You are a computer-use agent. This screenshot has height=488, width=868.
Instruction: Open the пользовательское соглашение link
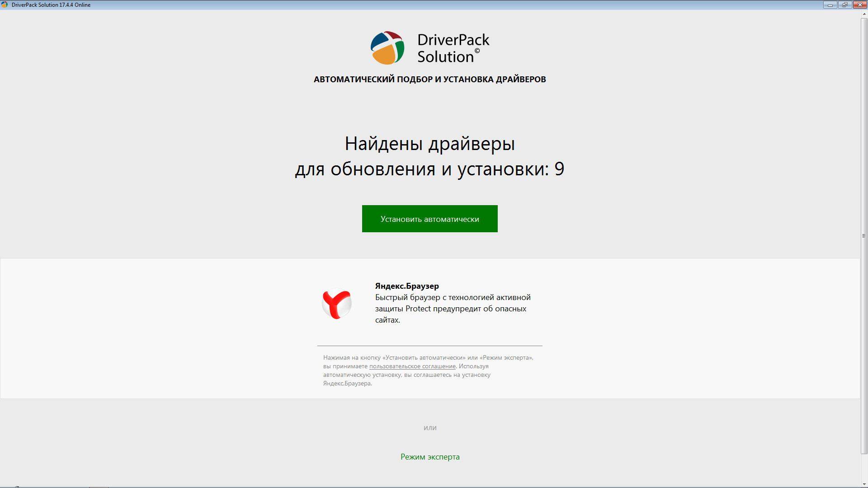pyautogui.click(x=412, y=366)
